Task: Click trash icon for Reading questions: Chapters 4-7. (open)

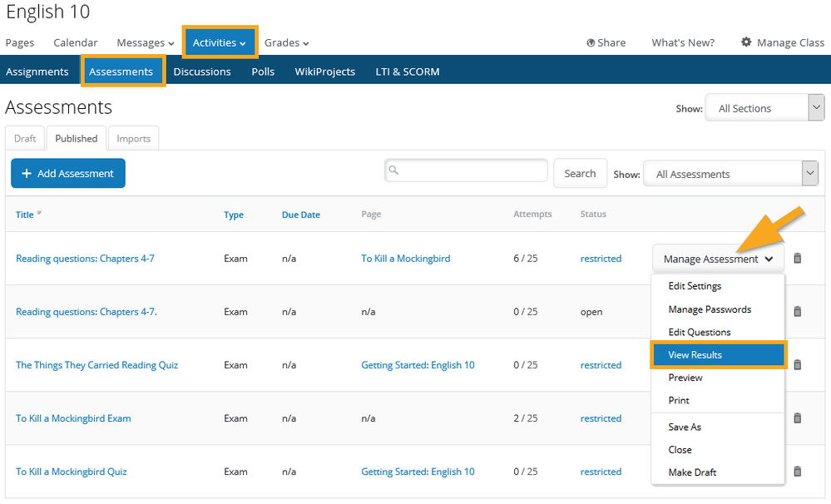Action: pos(797,312)
